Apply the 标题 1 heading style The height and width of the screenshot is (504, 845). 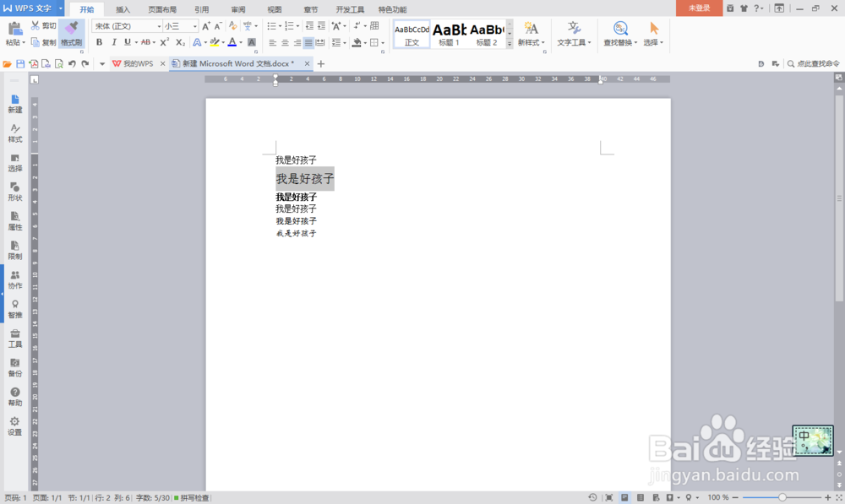pyautogui.click(x=449, y=34)
